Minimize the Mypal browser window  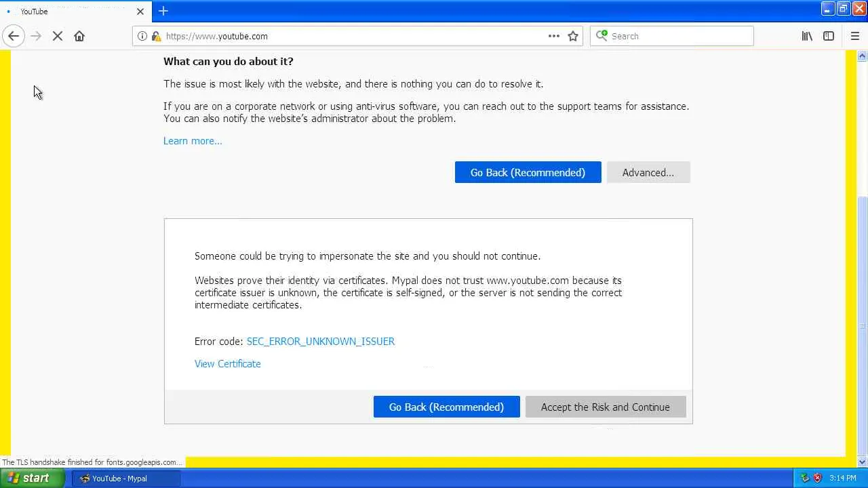[x=827, y=9]
